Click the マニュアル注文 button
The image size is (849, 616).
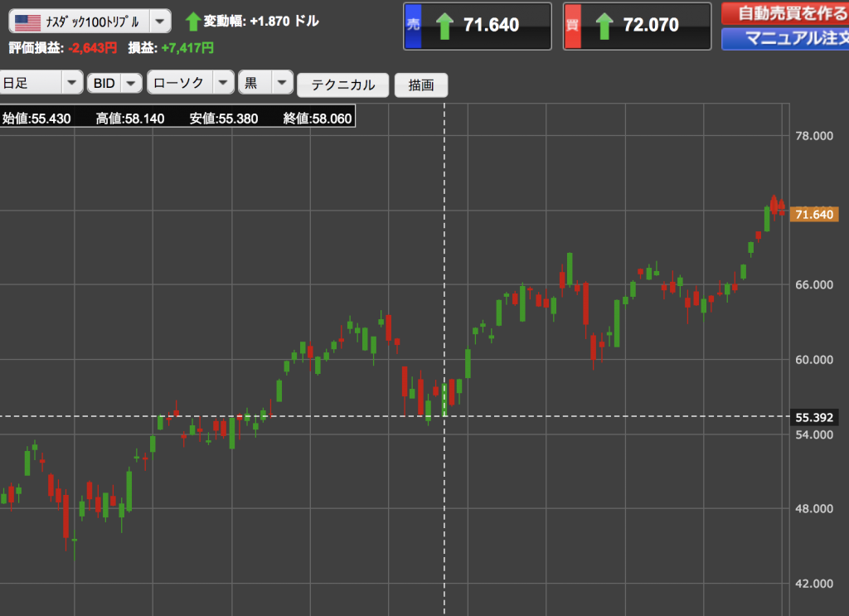coord(785,38)
